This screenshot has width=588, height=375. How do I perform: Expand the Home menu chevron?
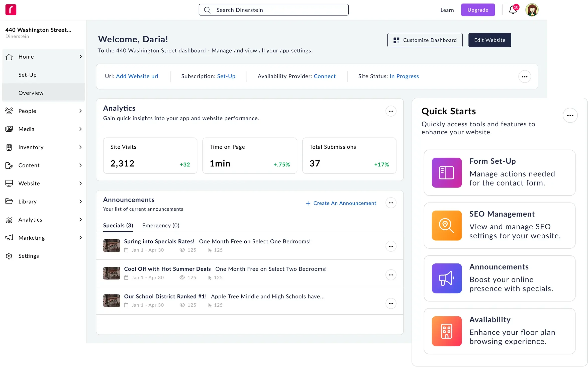80,57
